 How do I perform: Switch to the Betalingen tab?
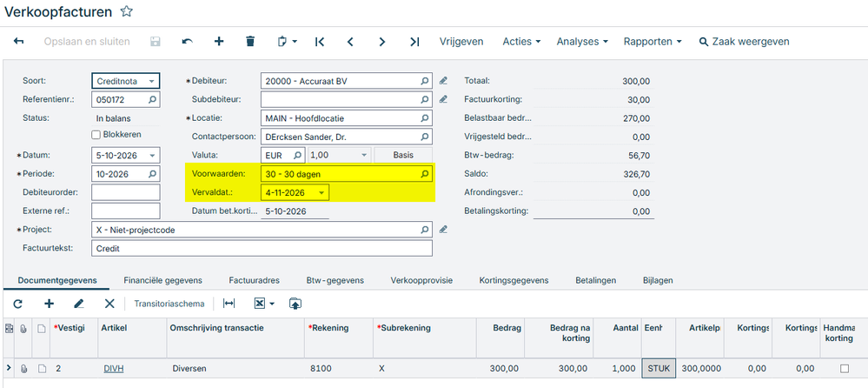tap(596, 280)
